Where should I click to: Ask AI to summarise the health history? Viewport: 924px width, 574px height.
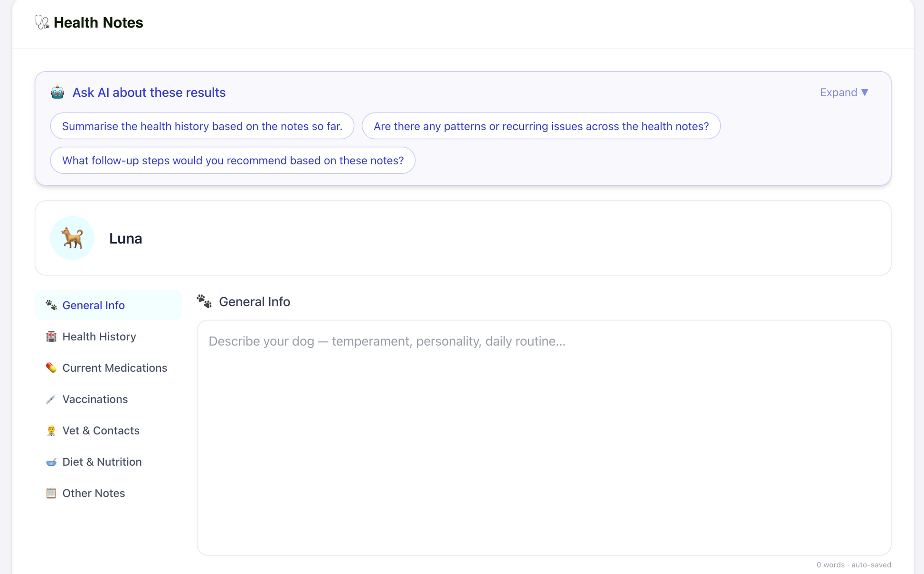202,126
